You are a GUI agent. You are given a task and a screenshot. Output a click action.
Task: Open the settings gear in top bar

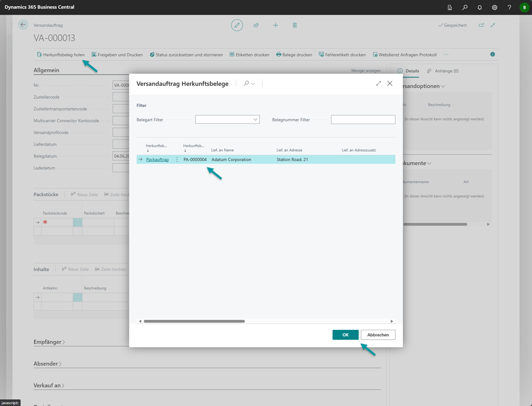coord(495,7)
